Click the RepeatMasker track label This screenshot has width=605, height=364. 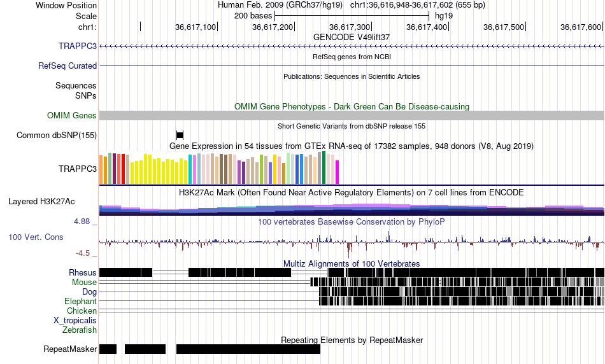click(70, 349)
